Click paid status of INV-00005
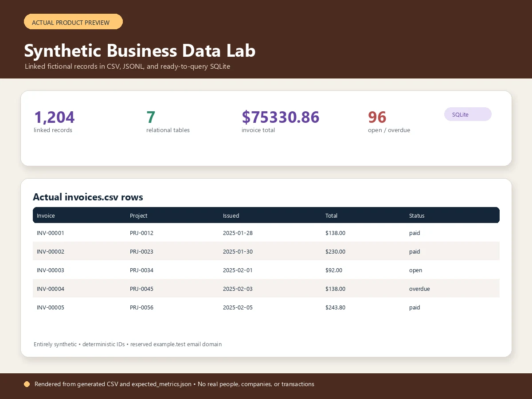This screenshot has width=532, height=399. (x=415, y=308)
